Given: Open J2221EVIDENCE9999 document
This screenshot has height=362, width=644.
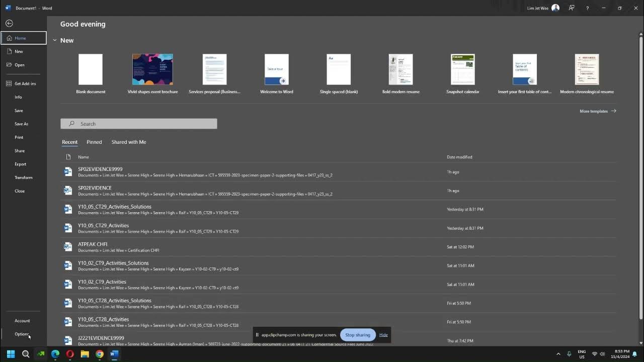Looking at the screenshot, I should tap(338, 340).
